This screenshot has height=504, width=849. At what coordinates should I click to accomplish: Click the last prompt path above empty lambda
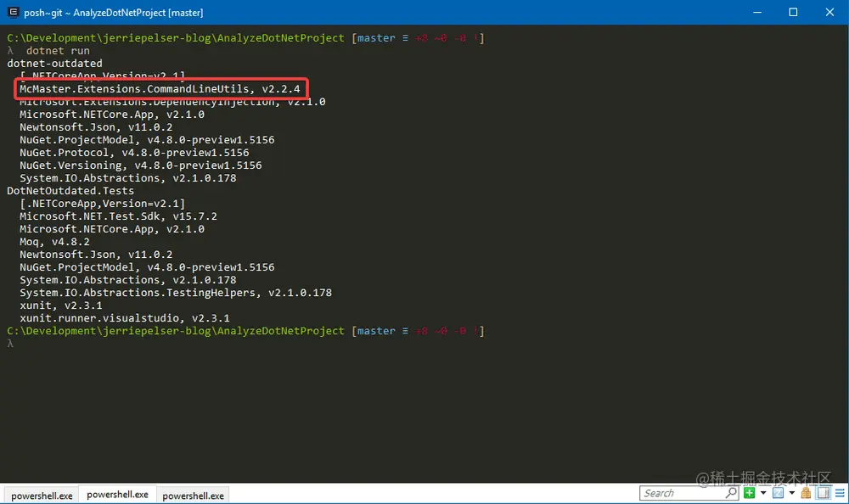[x=176, y=331]
